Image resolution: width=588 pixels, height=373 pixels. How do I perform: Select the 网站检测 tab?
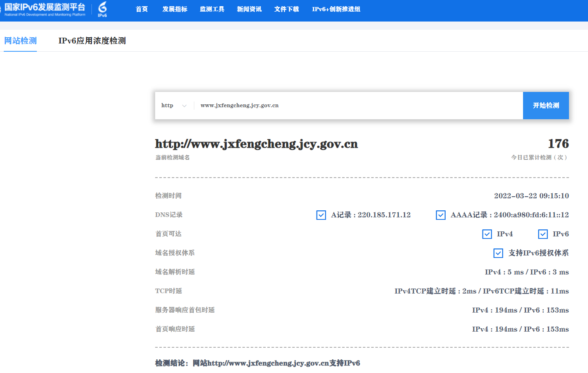[x=20, y=41]
